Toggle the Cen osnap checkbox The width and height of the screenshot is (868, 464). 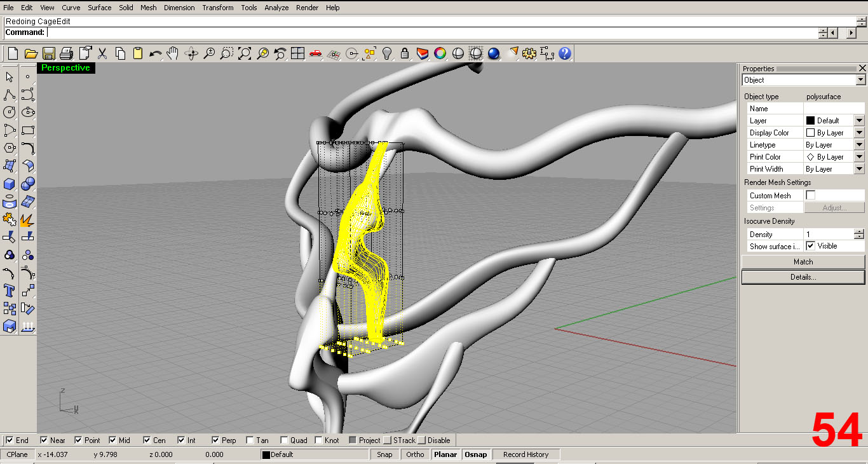click(147, 440)
